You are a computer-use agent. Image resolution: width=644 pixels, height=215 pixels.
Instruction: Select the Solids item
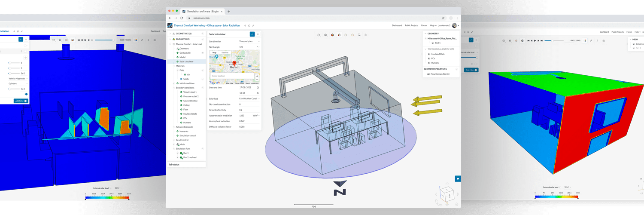pyautogui.click(x=186, y=79)
